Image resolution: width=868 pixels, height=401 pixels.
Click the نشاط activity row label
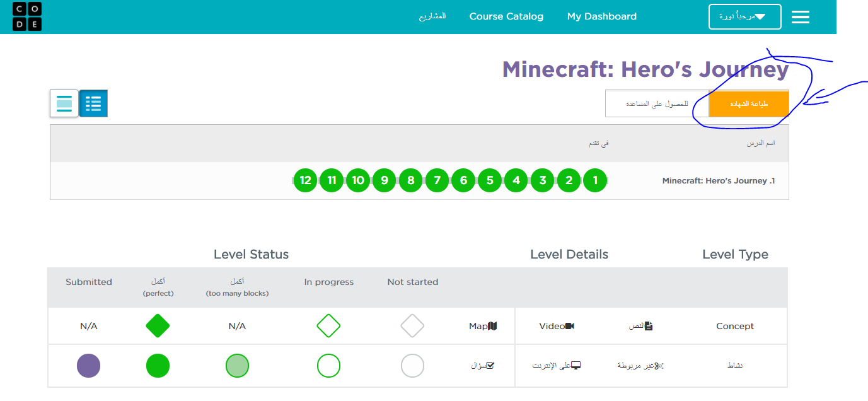coord(735,365)
